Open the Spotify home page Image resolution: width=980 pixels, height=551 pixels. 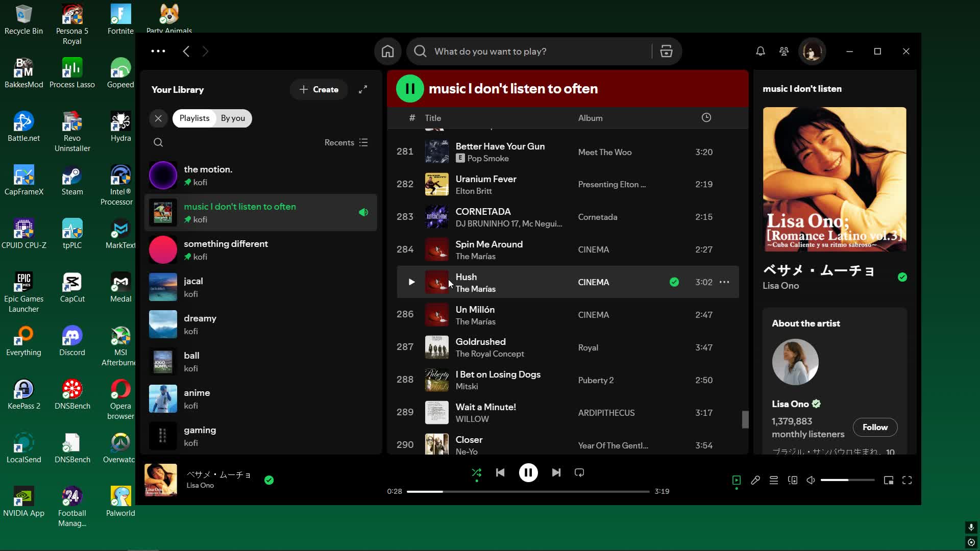coord(387,52)
